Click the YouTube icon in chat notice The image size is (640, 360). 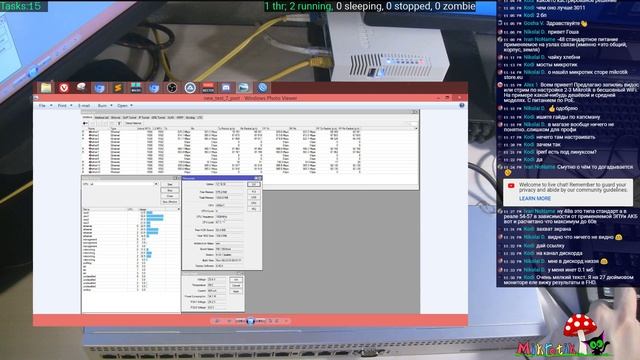511,186
